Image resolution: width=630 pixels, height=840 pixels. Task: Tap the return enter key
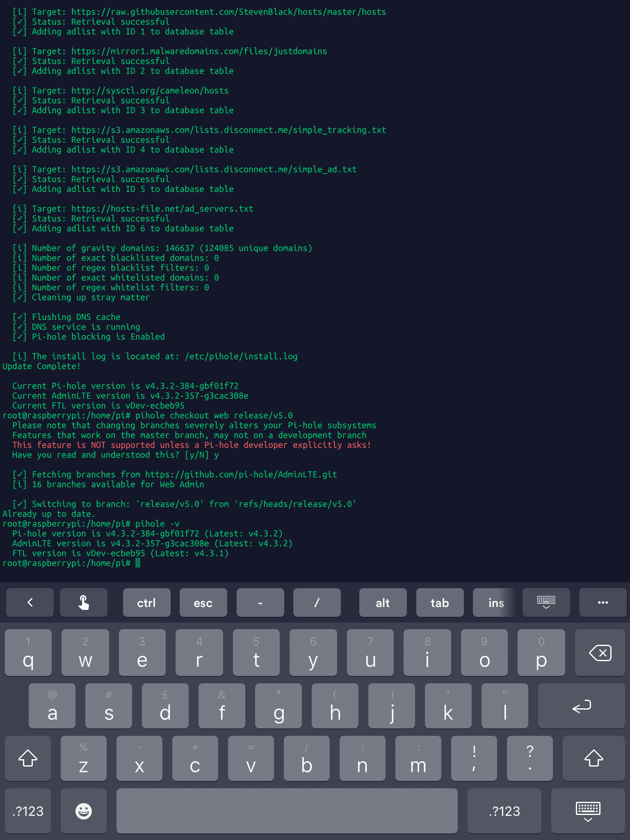[581, 706]
